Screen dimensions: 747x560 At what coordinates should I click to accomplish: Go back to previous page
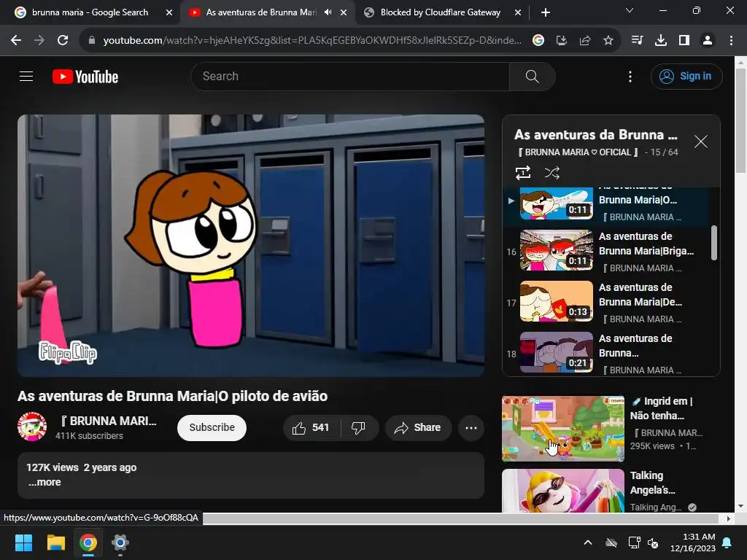coord(16,41)
